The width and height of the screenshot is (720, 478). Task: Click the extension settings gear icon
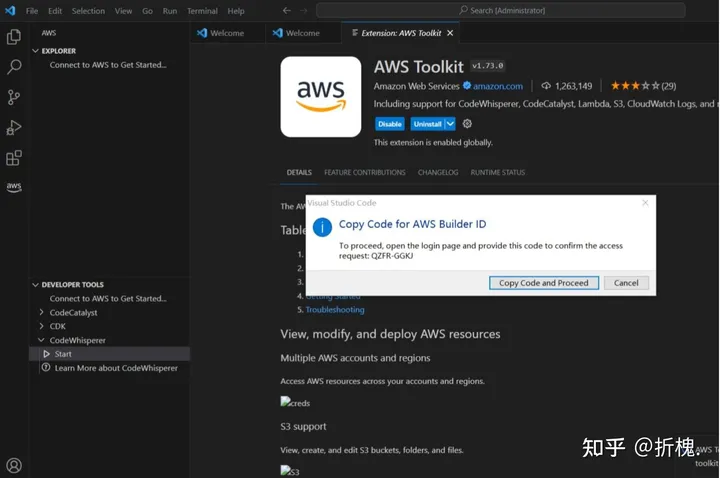pos(467,124)
